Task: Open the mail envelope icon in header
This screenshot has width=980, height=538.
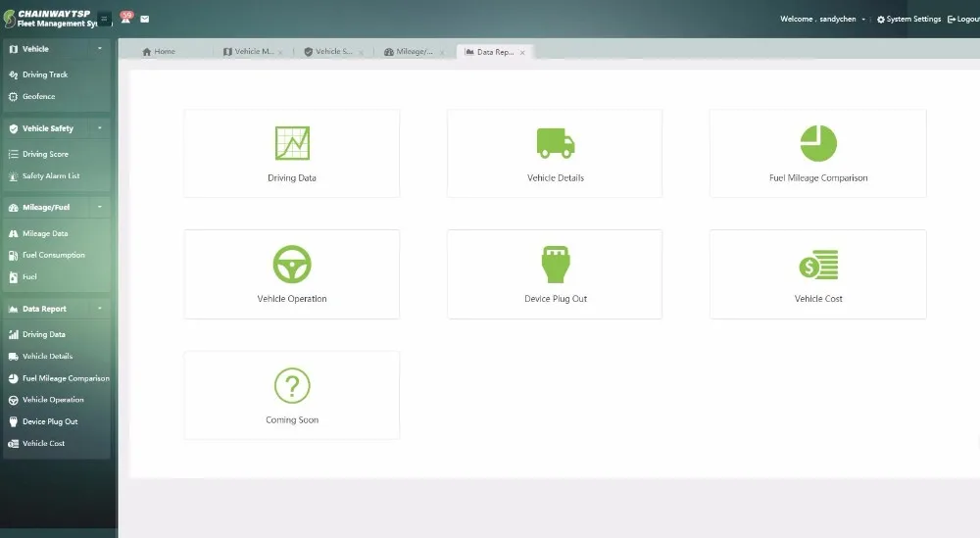Action: (x=145, y=19)
